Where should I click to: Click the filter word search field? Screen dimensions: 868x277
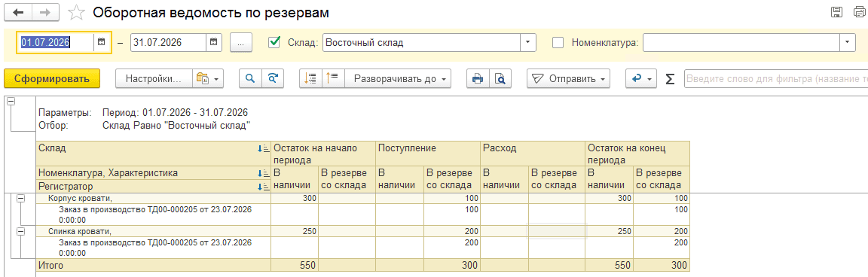pyautogui.click(x=775, y=78)
